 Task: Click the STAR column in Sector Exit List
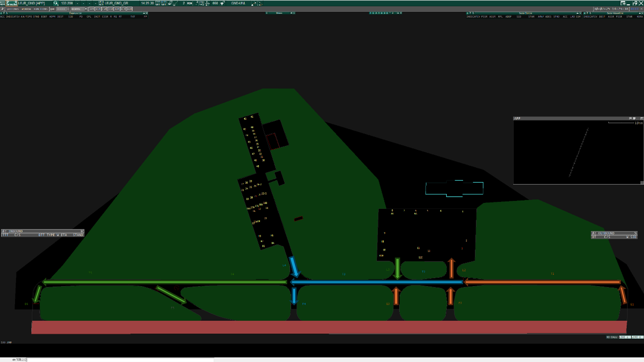[x=531, y=17]
